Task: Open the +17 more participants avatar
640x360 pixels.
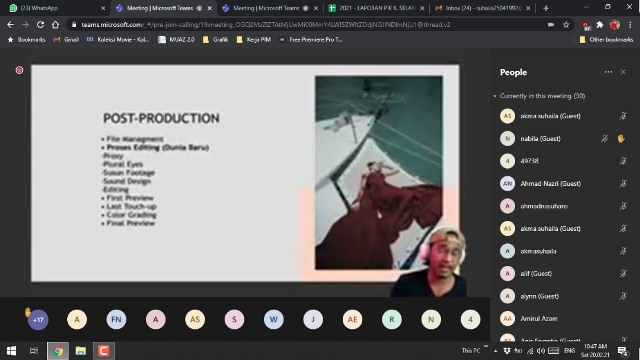Action: tap(38, 320)
